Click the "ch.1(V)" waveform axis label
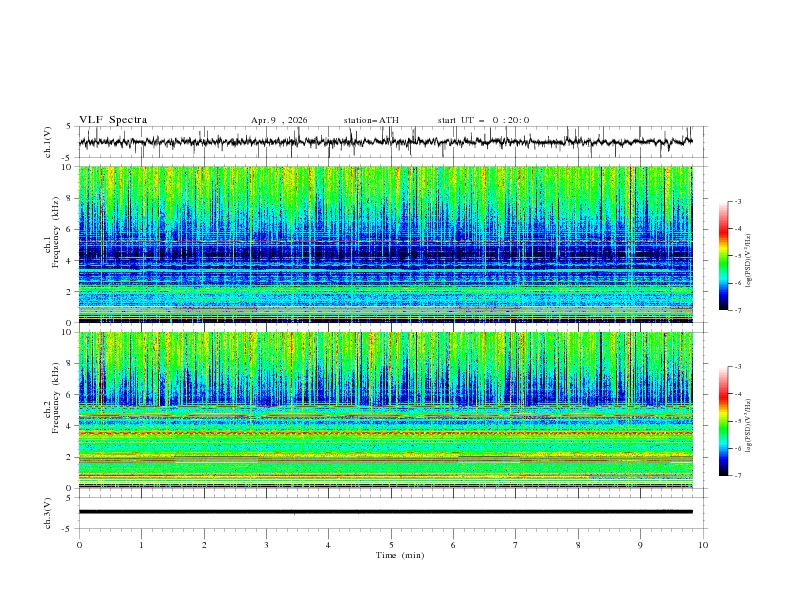792x612 pixels. 47,142
